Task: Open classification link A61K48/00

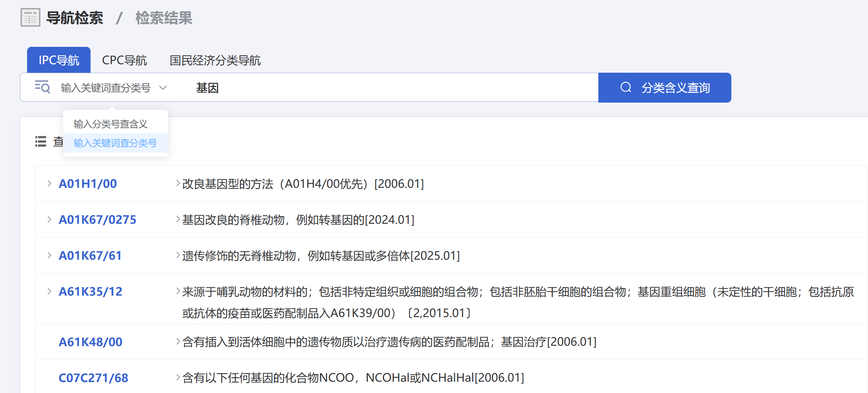Action: pyautogui.click(x=90, y=342)
